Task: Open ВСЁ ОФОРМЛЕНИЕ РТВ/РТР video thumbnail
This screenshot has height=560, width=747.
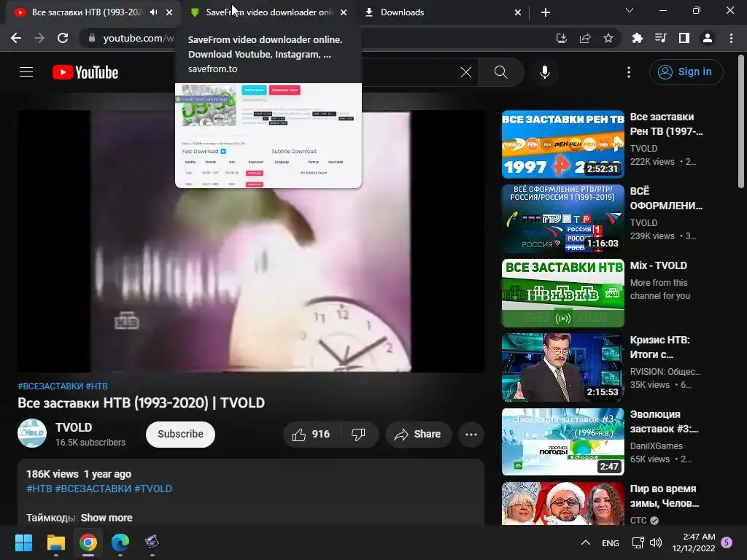Action: (x=562, y=219)
